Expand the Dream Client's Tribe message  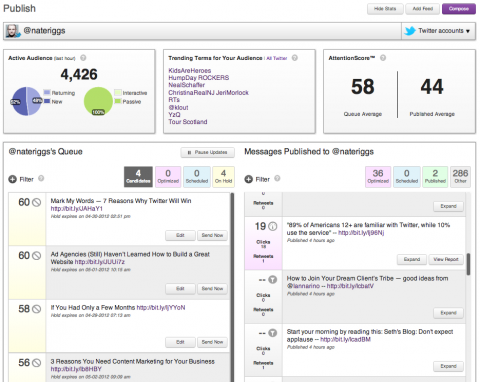tap(448, 313)
